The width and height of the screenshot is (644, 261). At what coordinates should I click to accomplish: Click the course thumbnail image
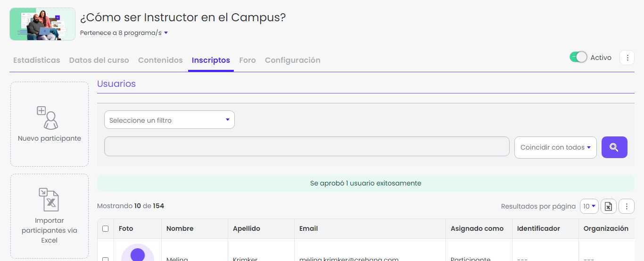click(42, 24)
